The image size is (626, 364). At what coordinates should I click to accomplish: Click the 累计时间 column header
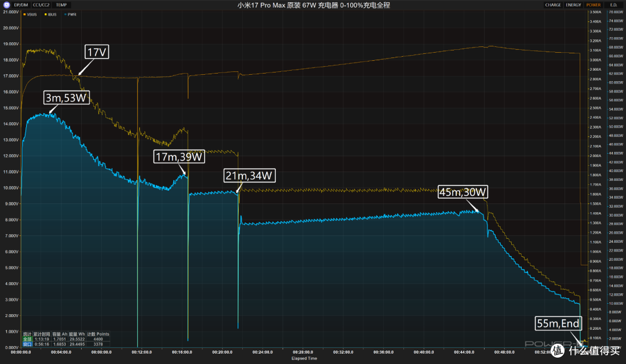tap(42, 334)
